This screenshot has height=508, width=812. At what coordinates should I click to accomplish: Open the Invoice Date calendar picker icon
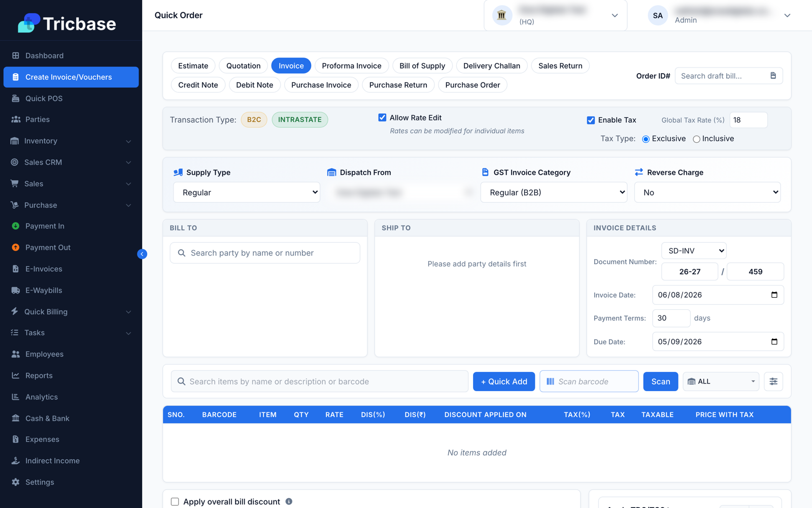tap(774, 295)
